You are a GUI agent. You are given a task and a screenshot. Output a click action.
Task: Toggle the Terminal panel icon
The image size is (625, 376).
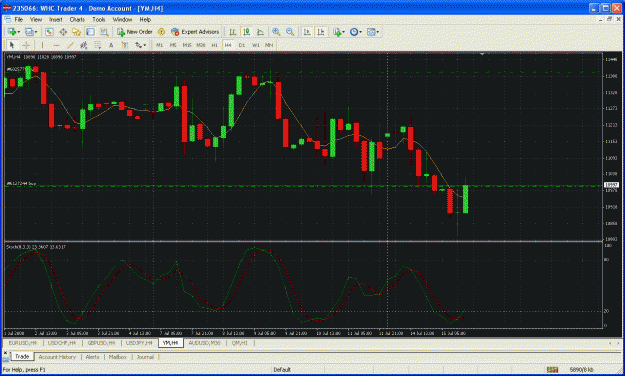[x=90, y=32]
